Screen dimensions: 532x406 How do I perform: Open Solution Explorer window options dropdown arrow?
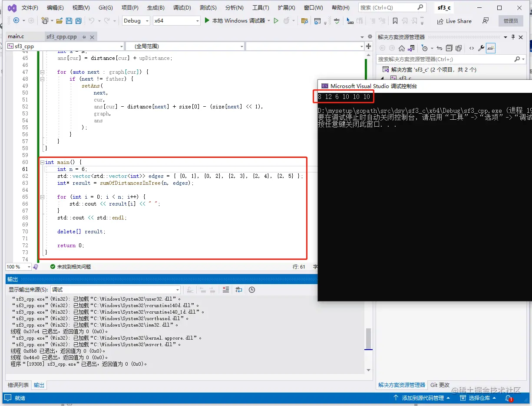(x=505, y=37)
